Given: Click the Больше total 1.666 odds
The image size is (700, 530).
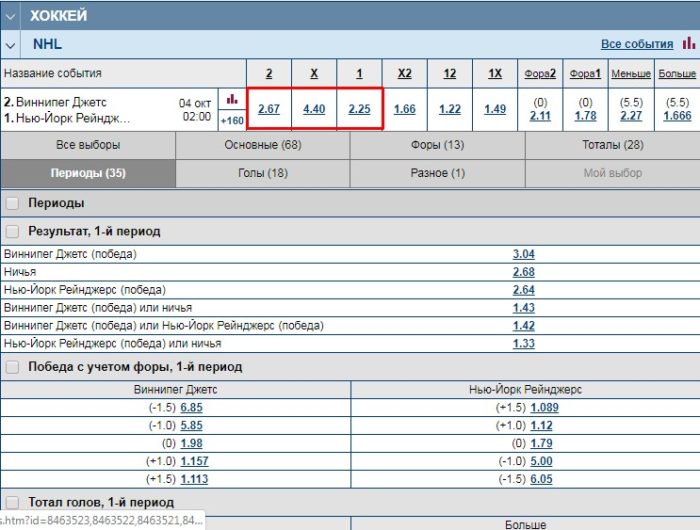Looking at the screenshot, I should (x=677, y=116).
